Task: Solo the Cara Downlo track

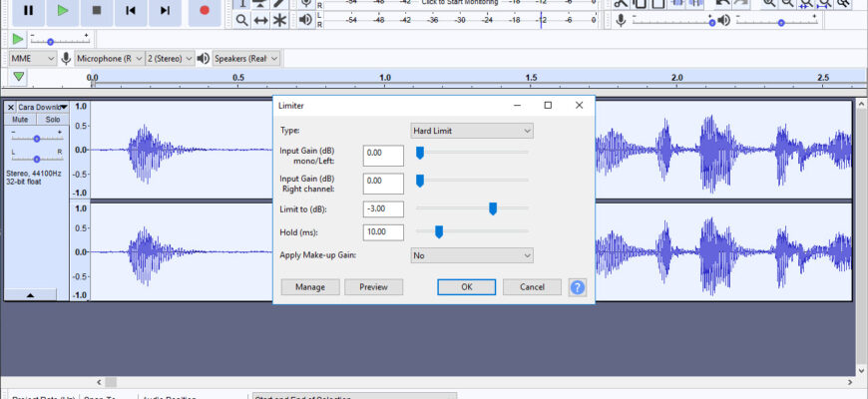Action: tap(52, 120)
